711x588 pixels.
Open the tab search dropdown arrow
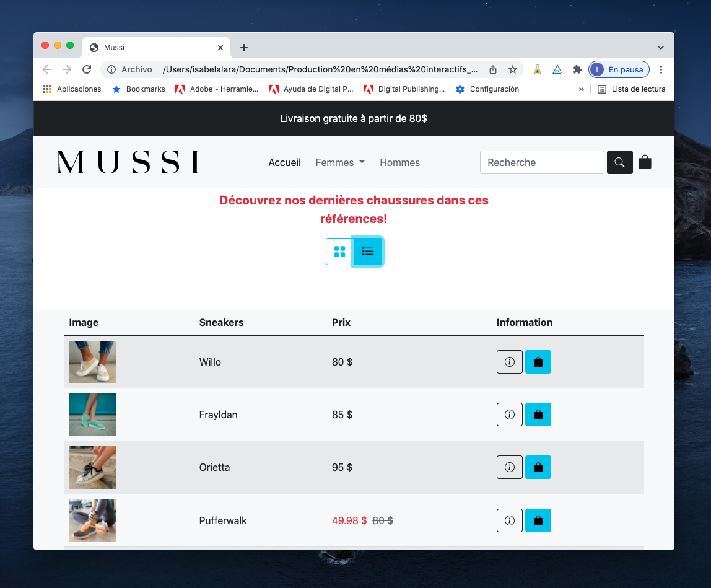[660, 48]
